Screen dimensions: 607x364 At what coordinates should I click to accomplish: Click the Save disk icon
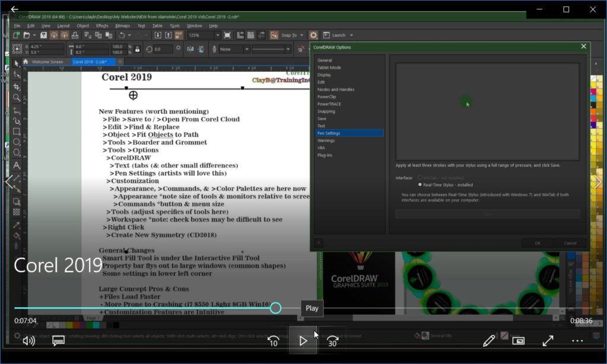(43, 35)
